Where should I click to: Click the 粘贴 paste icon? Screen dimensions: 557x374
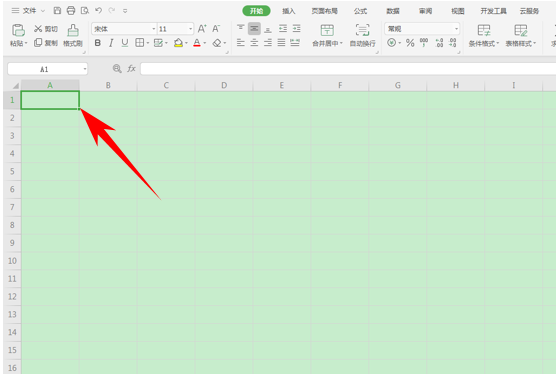[x=18, y=30]
